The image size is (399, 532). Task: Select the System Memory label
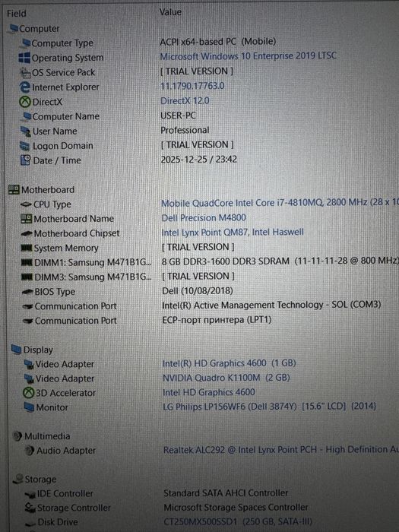[x=66, y=249]
